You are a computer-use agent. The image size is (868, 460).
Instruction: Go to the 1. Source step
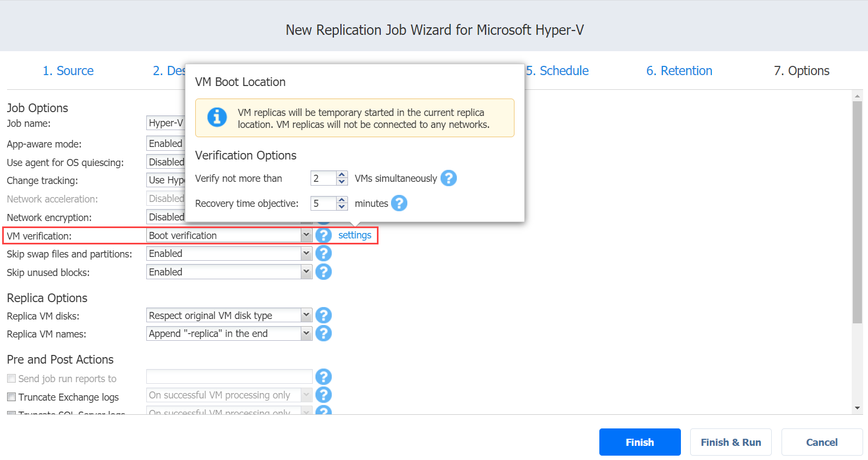[x=68, y=71]
